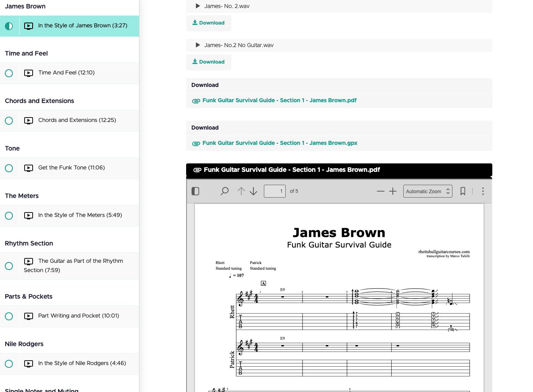This screenshot has width=533, height=392.
Task: Open lesson Time And Feel (12:10)
Action: click(66, 72)
